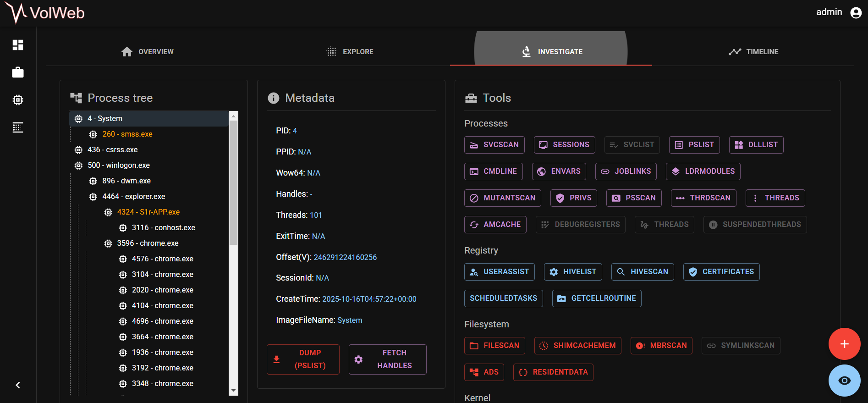The width and height of the screenshot is (868, 403).
Task: Select 1936 - chrome.exe process
Action: pos(162,352)
